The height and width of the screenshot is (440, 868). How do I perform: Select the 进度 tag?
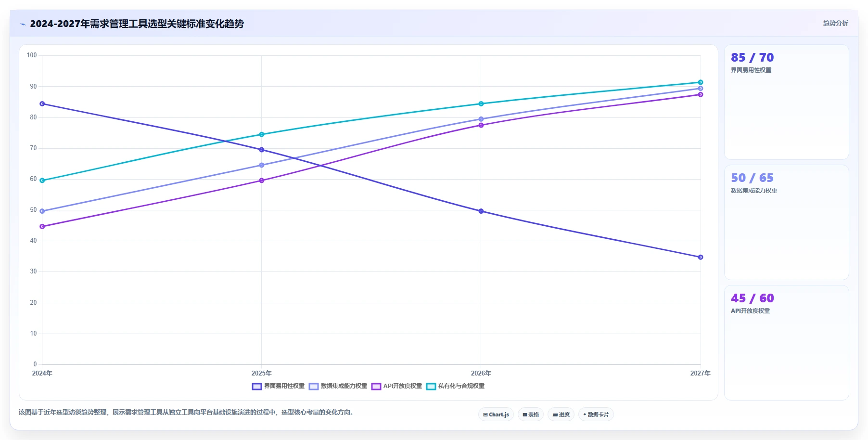(x=561, y=414)
